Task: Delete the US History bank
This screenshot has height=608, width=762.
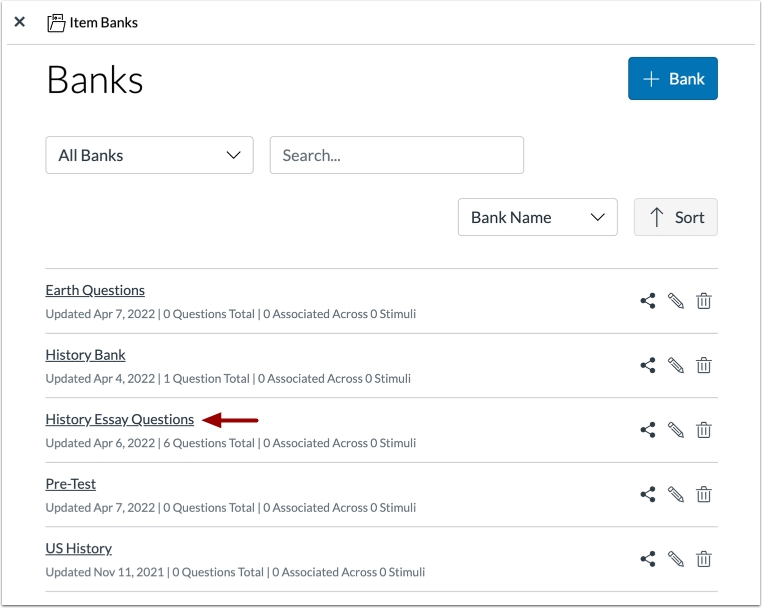Action: tap(704, 559)
